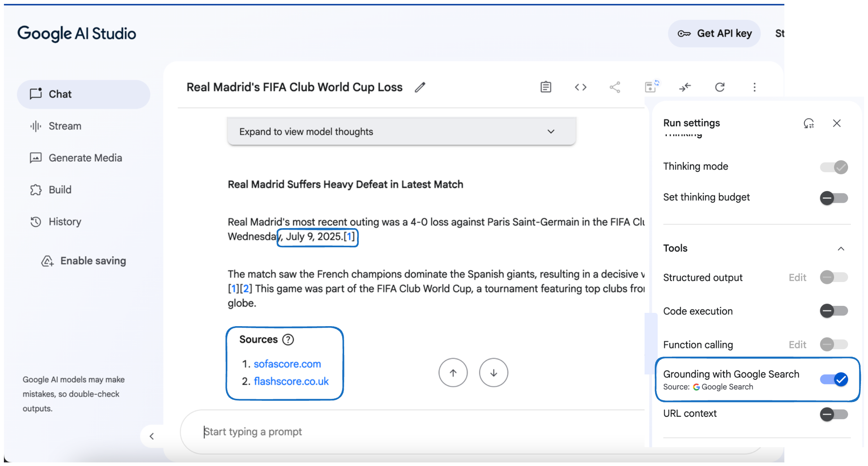Open the system instructions clipboard icon
Image resolution: width=868 pixels, height=466 pixels.
pos(546,87)
